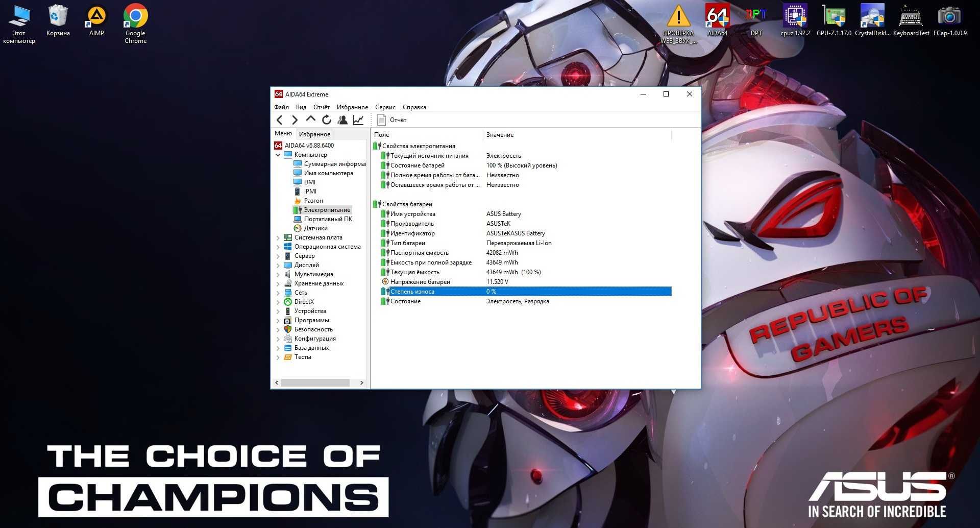
Task: Collapse the Компьютер tree node
Action: [x=278, y=155]
